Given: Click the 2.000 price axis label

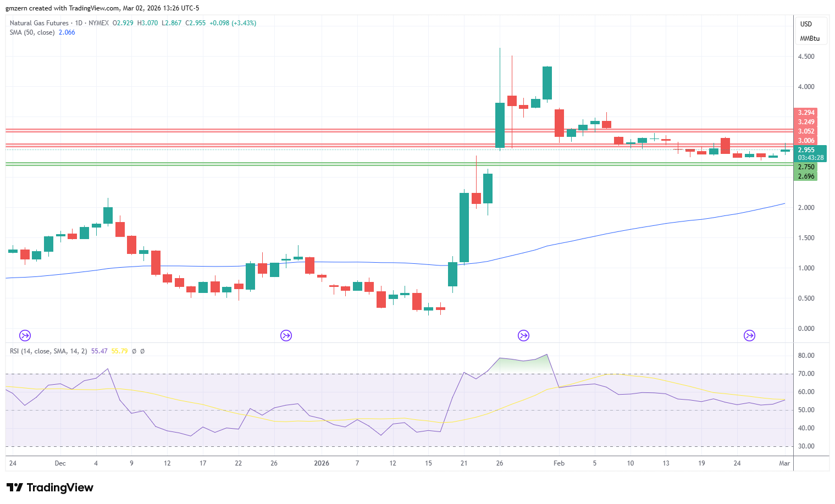Looking at the screenshot, I should [x=806, y=208].
